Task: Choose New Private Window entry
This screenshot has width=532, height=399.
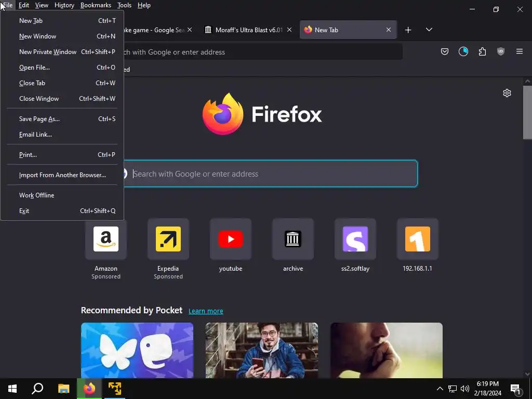Action: point(62,52)
